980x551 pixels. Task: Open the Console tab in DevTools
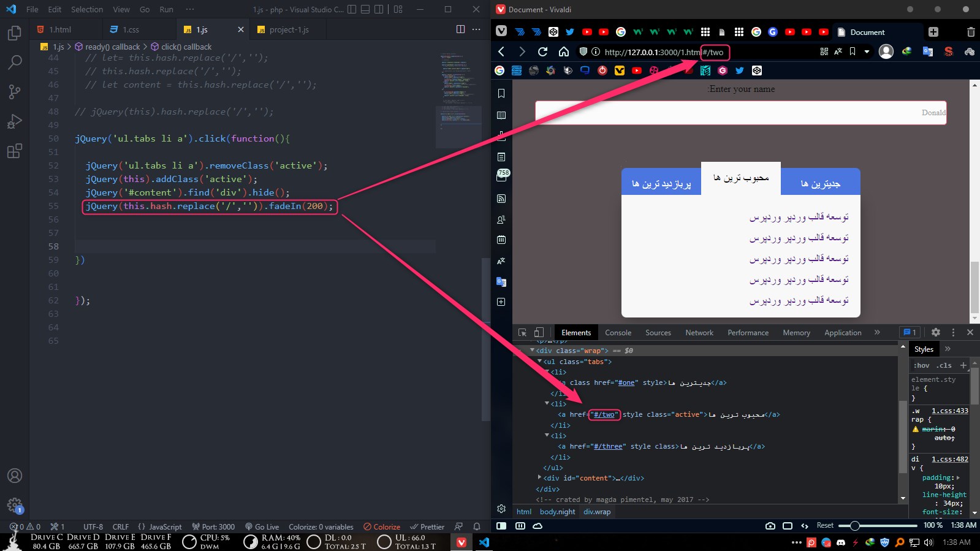coord(618,332)
